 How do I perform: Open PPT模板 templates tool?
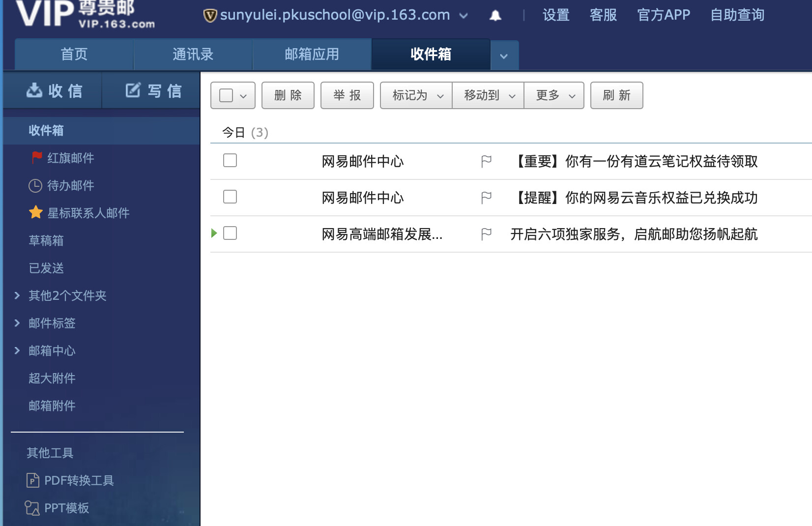pos(66,508)
